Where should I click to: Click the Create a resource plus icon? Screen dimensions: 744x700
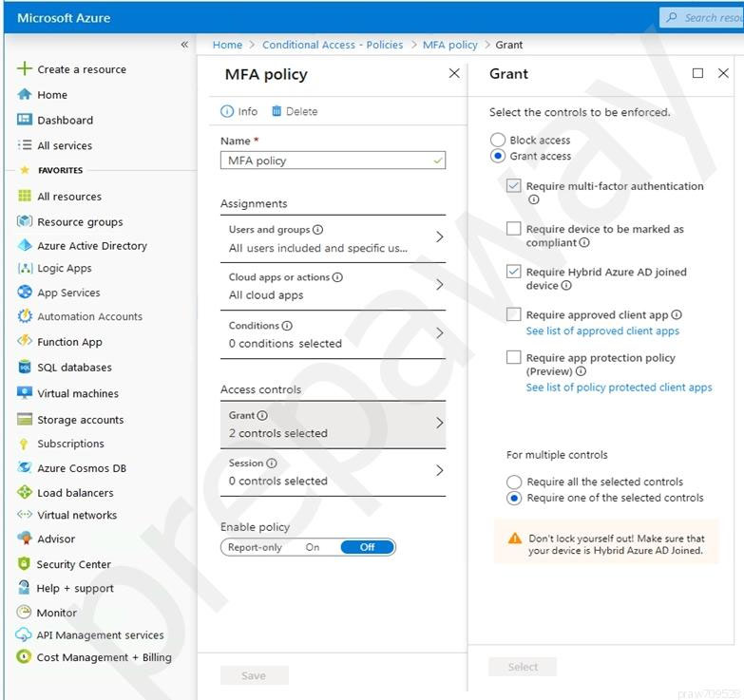click(24, 68)
